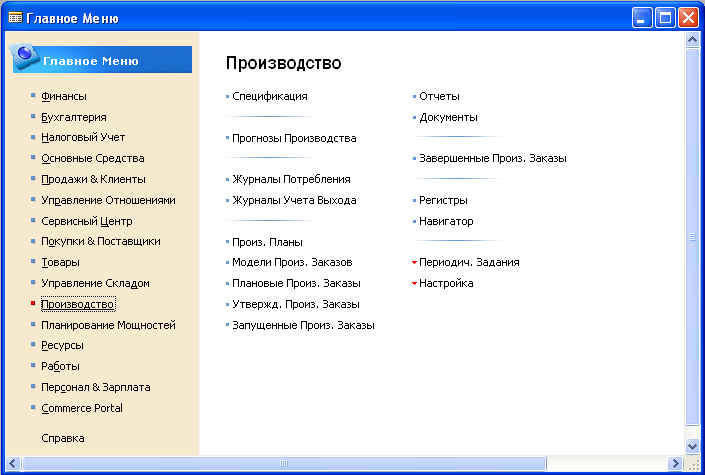The height and width of the screenshot is (475, 705).
Task: Click the Главное Меню window title icon
Action: [15, 18]
